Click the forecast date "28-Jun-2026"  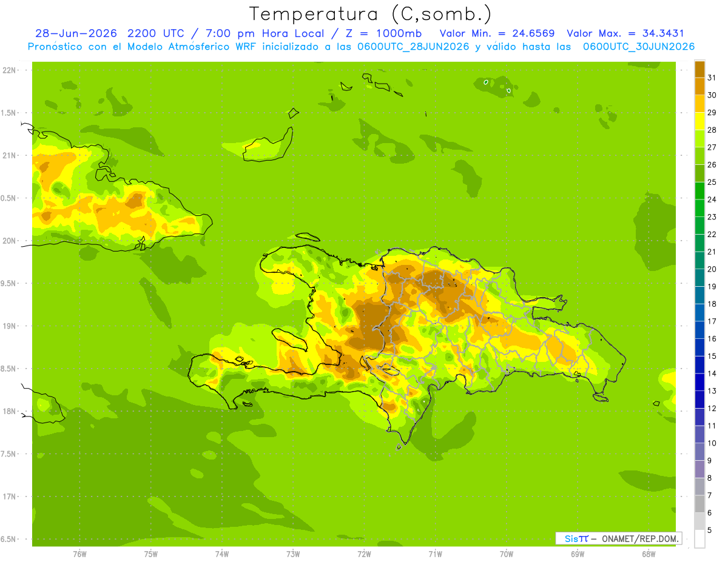[x=75, y=33]
